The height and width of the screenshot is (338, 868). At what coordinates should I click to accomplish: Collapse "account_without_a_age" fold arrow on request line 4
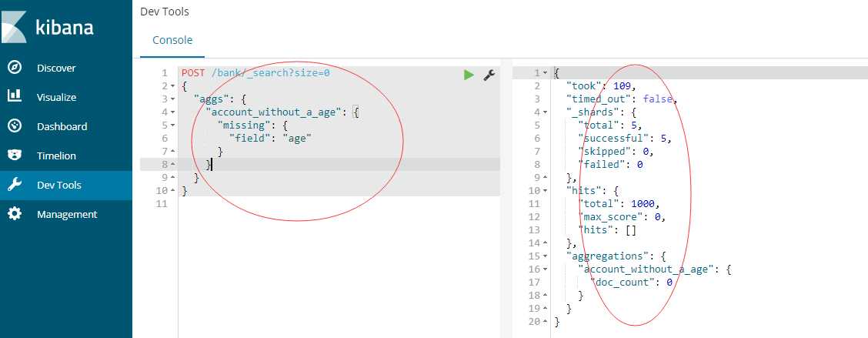coord(172,112)
